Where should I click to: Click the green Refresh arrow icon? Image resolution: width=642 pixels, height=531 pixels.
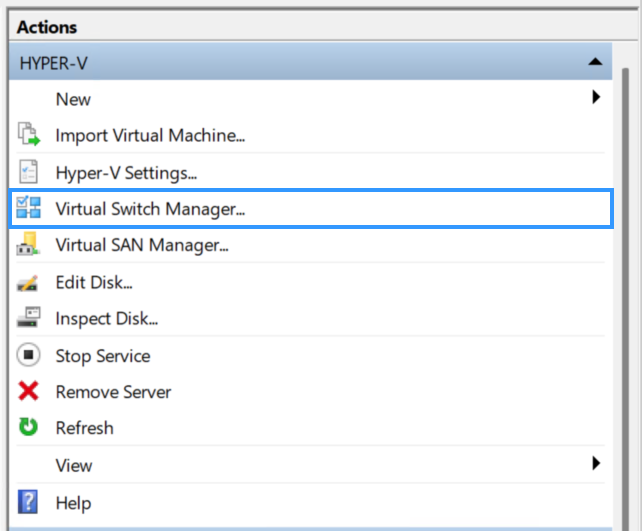point(28,427)
